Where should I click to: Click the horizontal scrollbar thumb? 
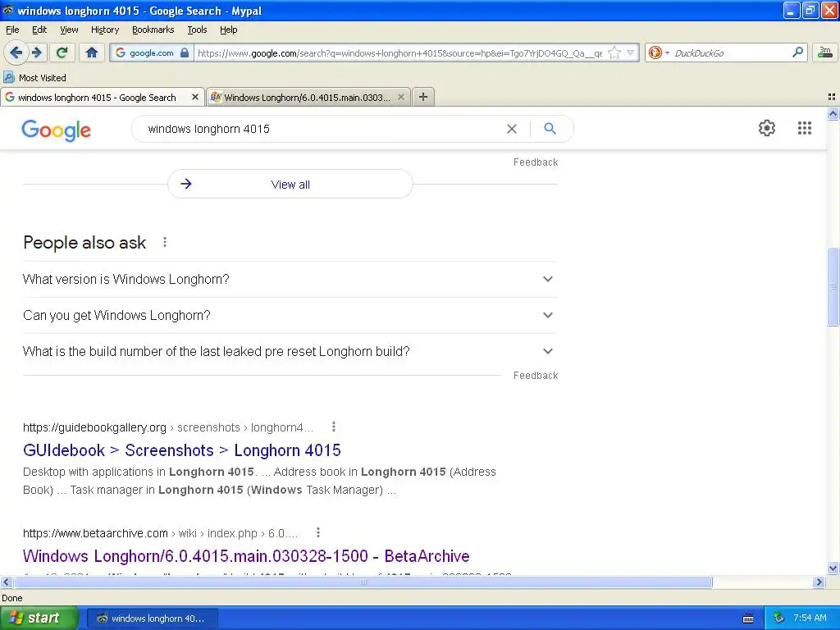[363, 582]
